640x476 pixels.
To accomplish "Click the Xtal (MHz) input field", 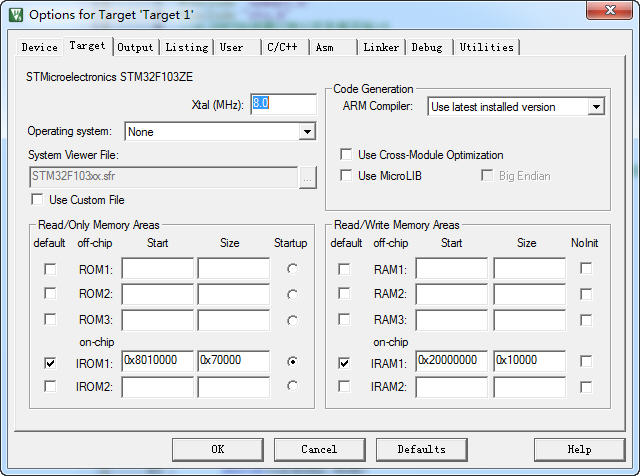I will coord(283,104).
